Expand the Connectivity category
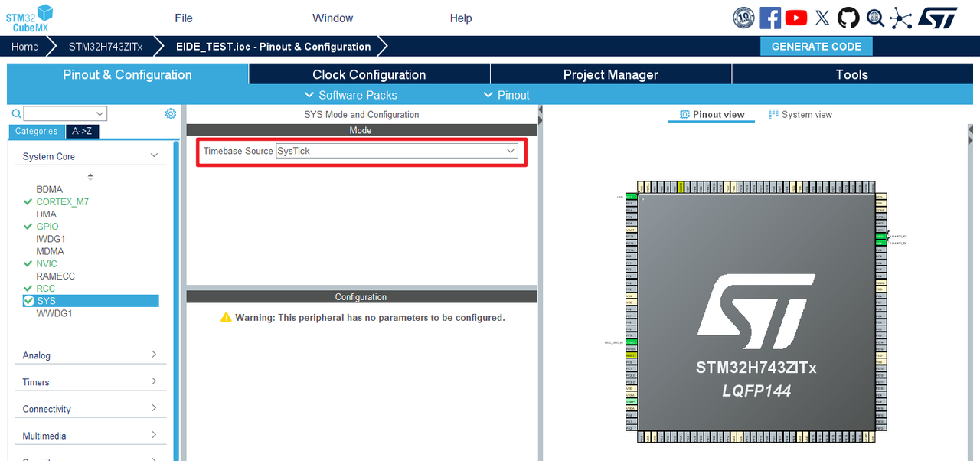Screen dimensions: 980x461 [x=90, y=409]
